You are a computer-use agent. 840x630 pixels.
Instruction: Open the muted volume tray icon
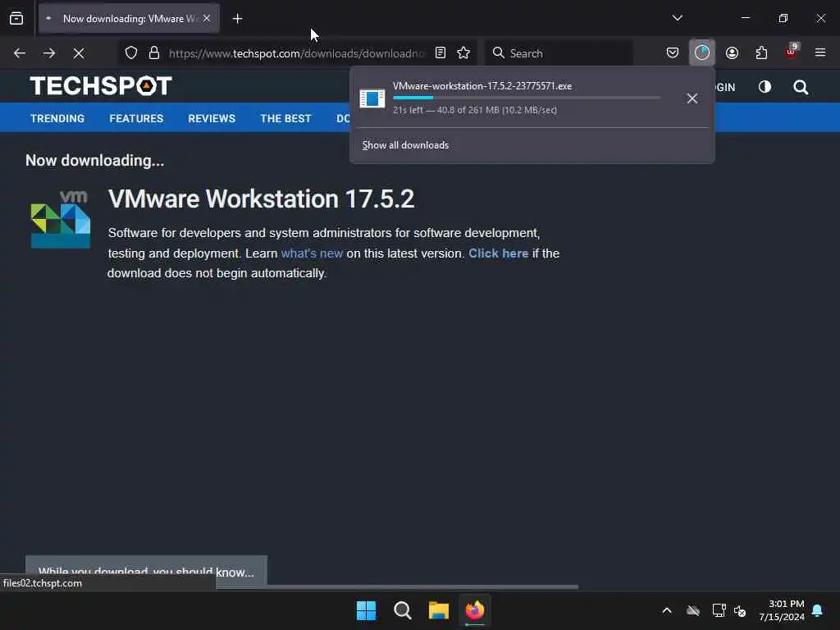click(x=740, y=610)
